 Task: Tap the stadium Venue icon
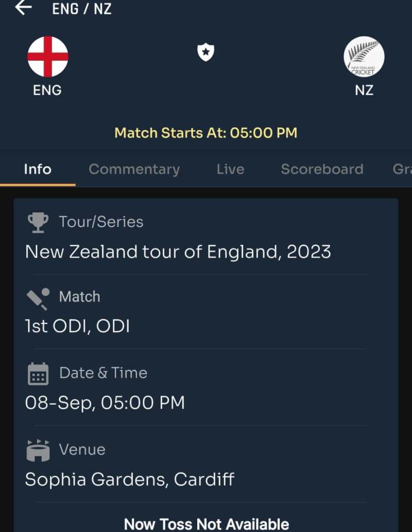coord(38,450)
